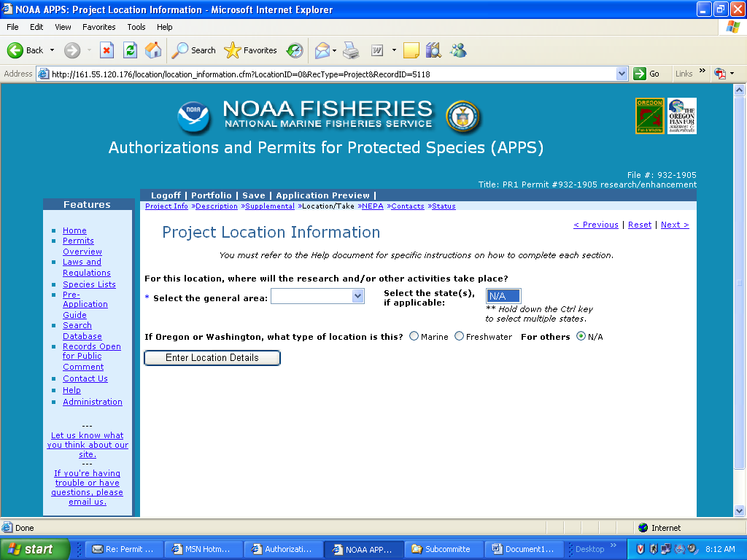Open the Project Info breadcrumb link

click(166, 206)
